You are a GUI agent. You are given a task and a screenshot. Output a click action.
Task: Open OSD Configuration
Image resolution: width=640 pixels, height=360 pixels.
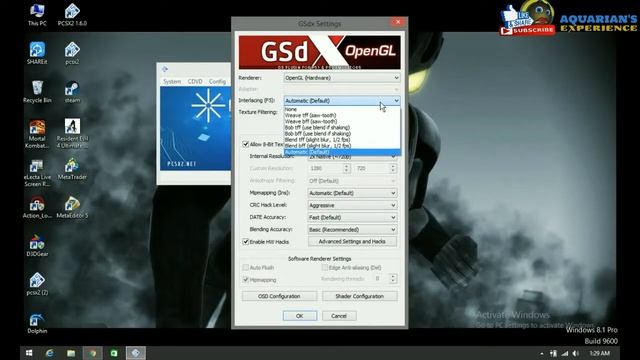point(279,296)
